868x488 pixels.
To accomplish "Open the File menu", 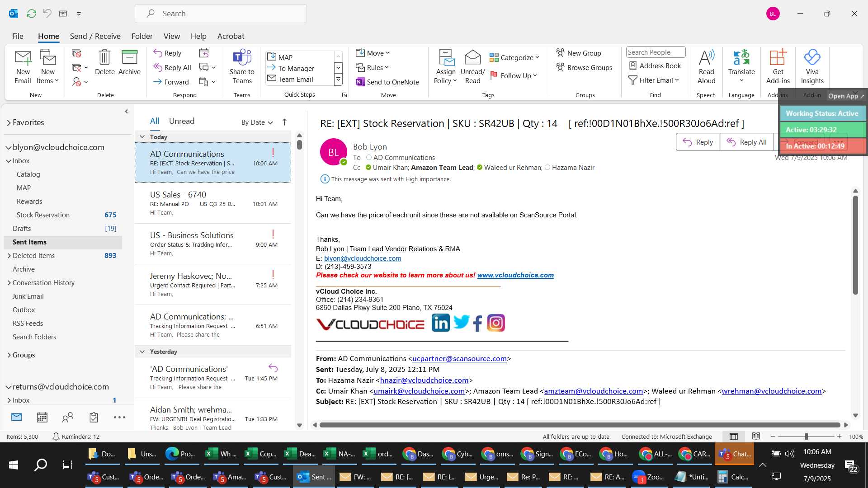I will [18, 36].
